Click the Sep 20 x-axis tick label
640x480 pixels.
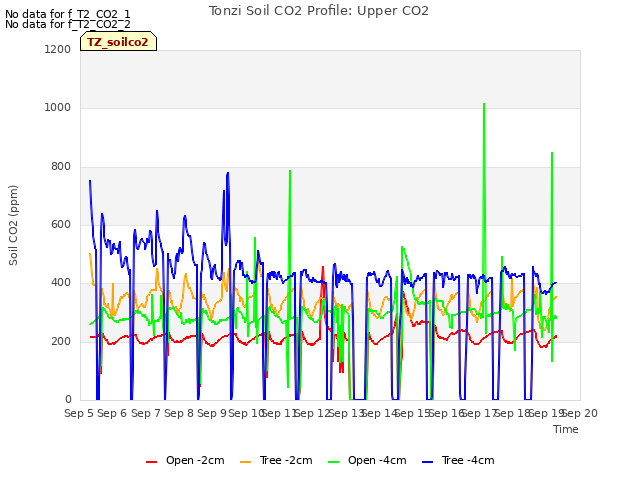tap(580, 413)
